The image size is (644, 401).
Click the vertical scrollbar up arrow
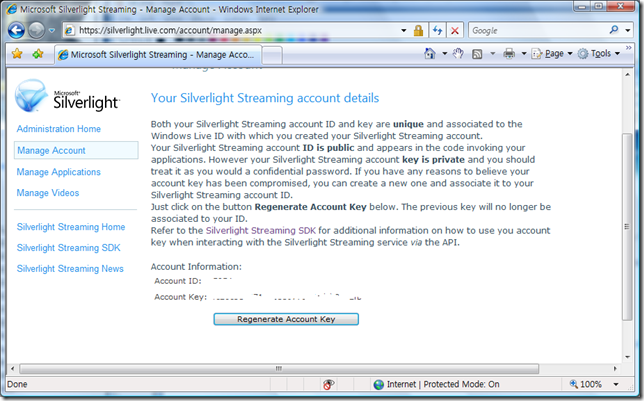click(627, 75)
